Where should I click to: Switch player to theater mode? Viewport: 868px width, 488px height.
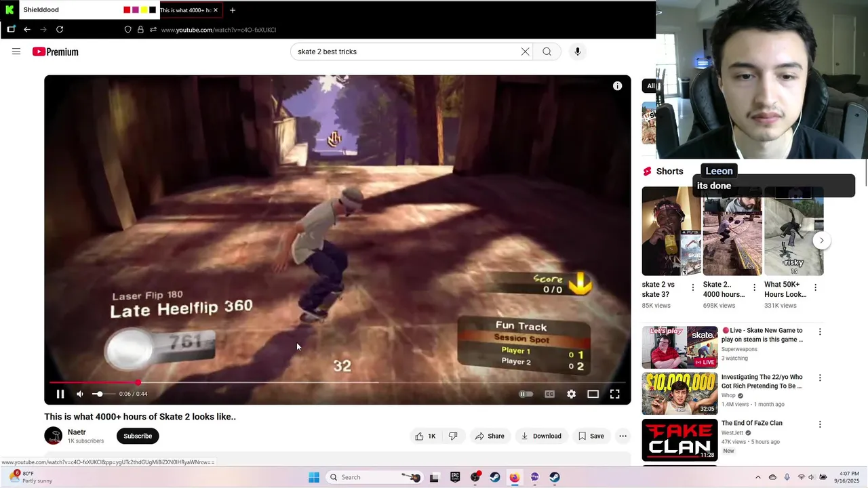point(593,394)
